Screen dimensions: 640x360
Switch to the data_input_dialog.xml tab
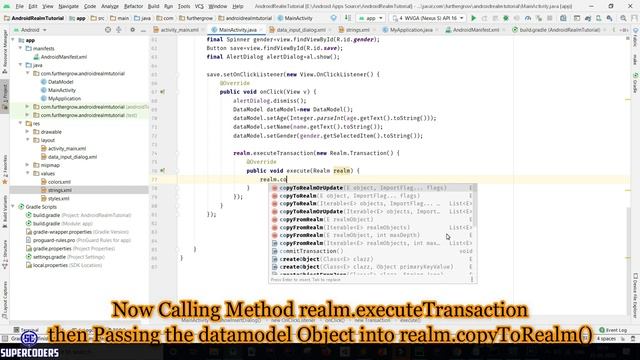[301, 30]
